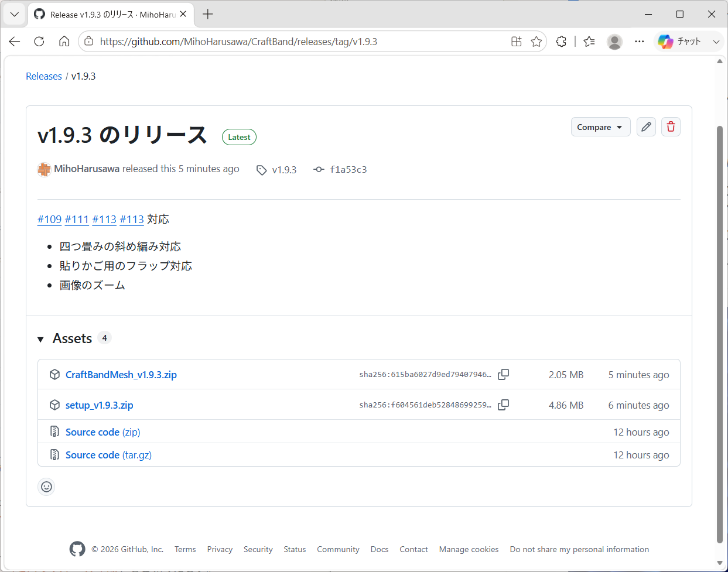Screen dimensions: 728x572
Task: Open the favorites list icon
Action: (589, 42)
